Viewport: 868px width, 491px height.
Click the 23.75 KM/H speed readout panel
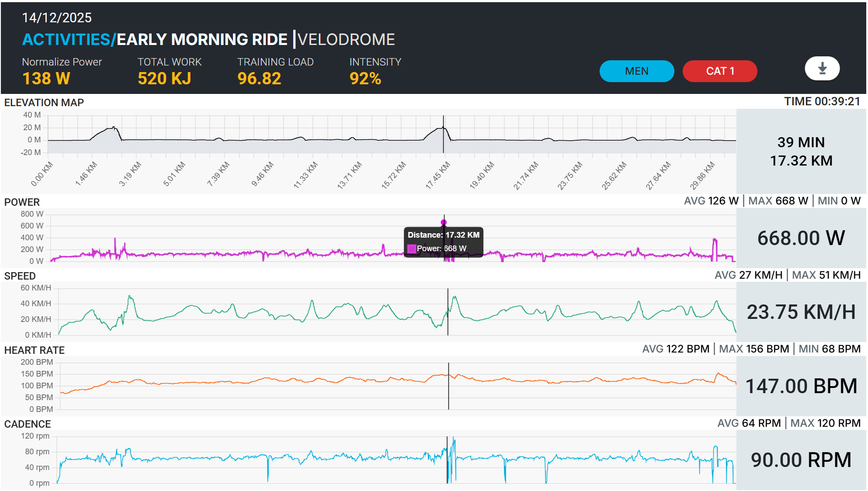point(801,312)
